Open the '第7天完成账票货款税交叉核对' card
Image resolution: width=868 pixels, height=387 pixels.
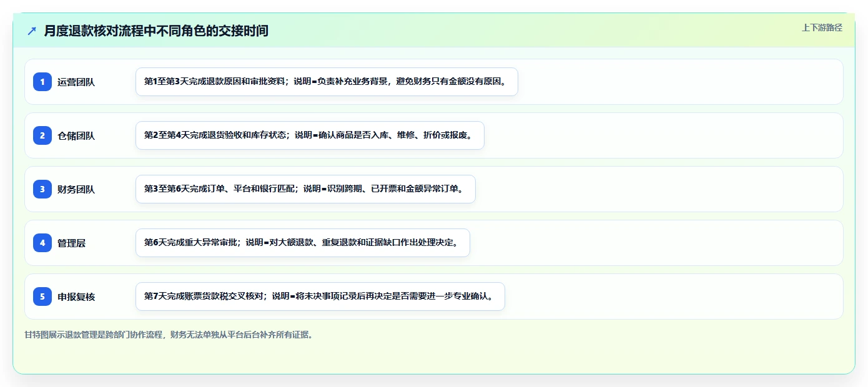coord(320,296)
